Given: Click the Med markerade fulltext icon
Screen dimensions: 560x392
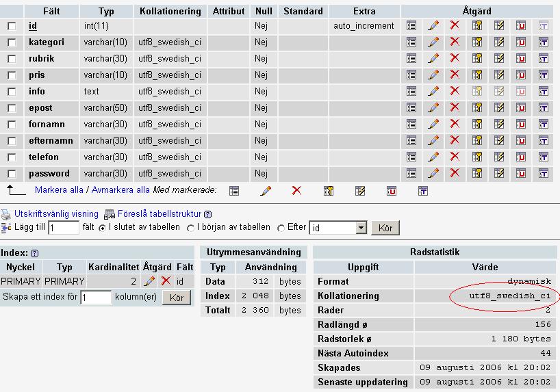Looking at the screenshot, I should click(423, 191).
